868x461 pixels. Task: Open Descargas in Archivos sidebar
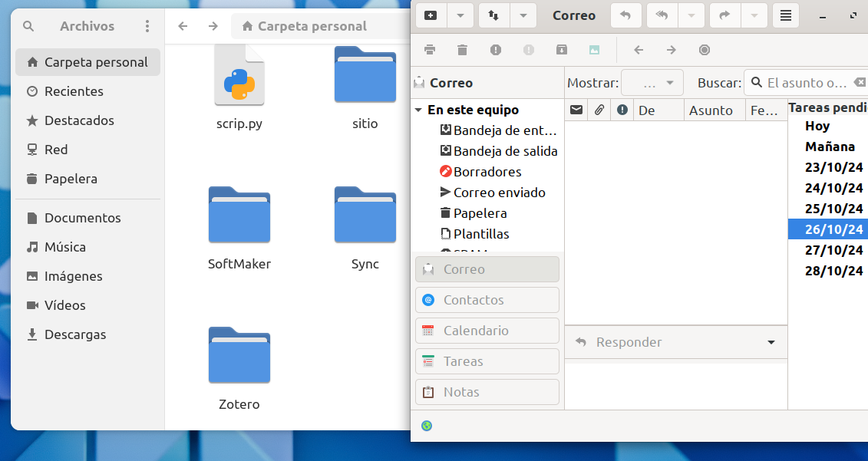tap(88, 334)
